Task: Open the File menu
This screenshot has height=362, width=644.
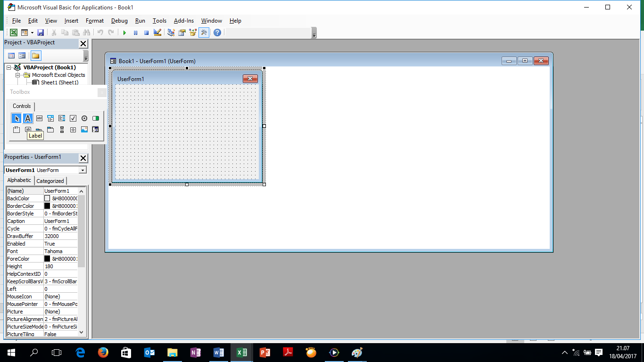Action: (x=17, y=21)
